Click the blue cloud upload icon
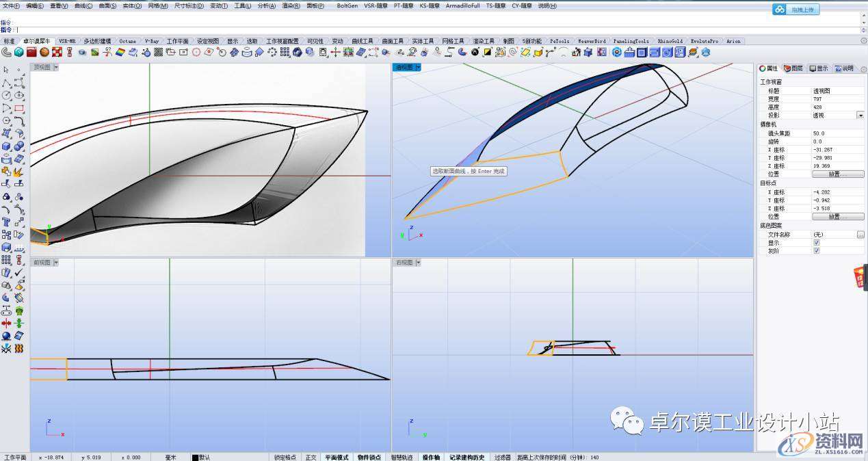The width and height of the screenshot is (868, 461). 780,10
